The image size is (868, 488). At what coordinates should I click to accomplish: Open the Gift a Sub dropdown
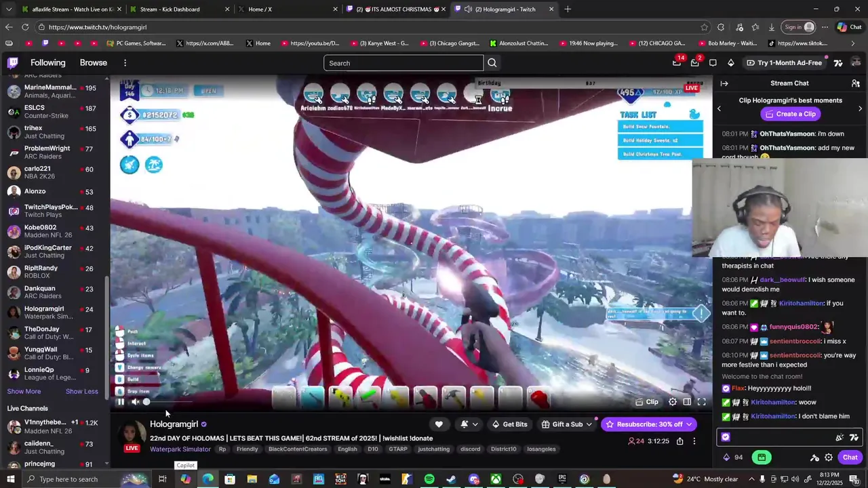point(566,424)
